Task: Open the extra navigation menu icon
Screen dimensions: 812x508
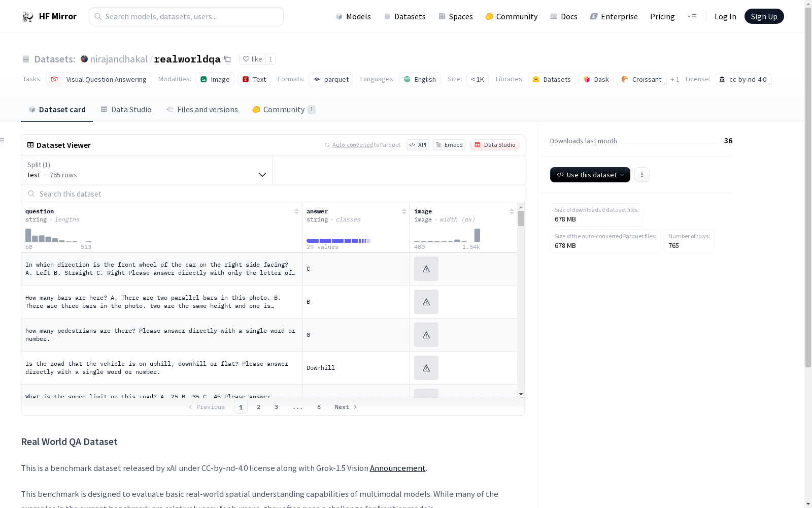Action: (x=692, y=16)
